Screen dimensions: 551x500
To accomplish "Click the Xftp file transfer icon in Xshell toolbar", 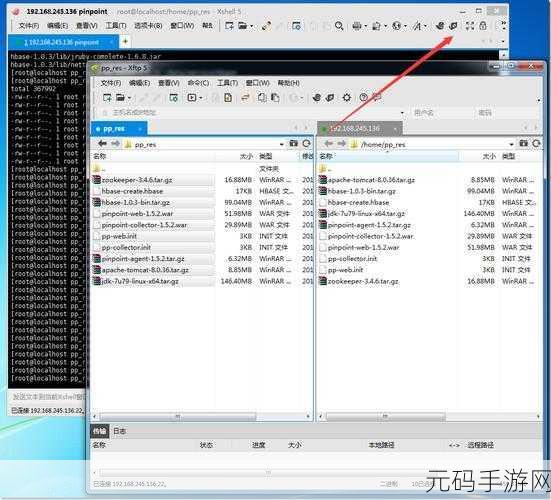I will [x=454, y=26].
